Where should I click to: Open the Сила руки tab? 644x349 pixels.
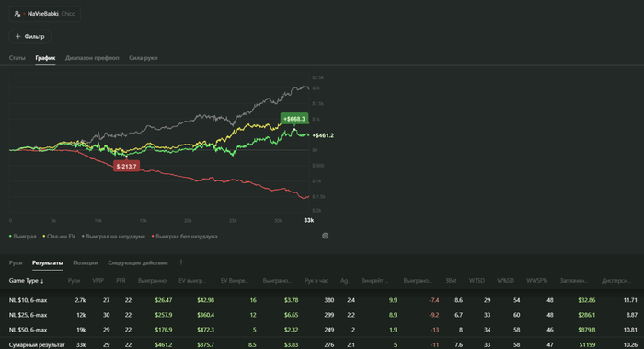pos(144,58)
